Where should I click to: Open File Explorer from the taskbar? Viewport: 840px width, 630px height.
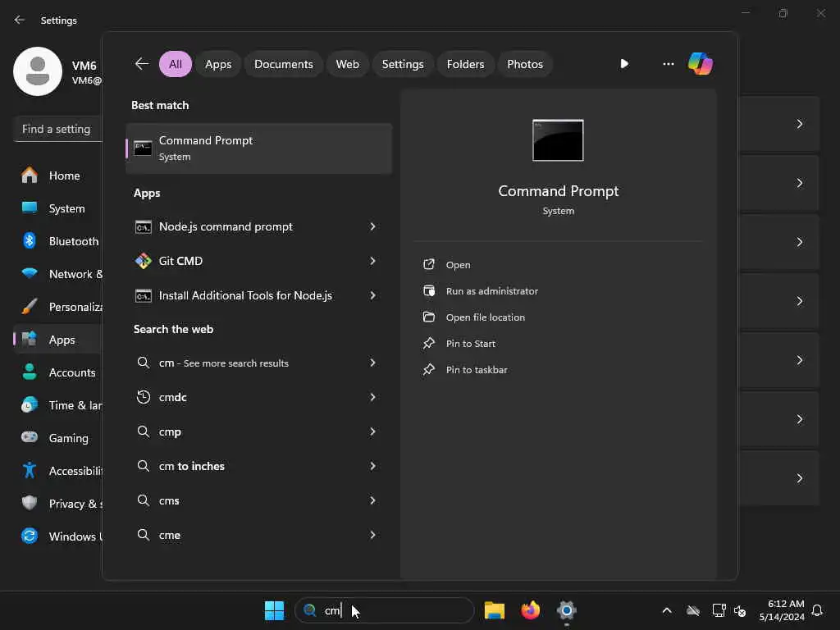click(x=495, y=610)
